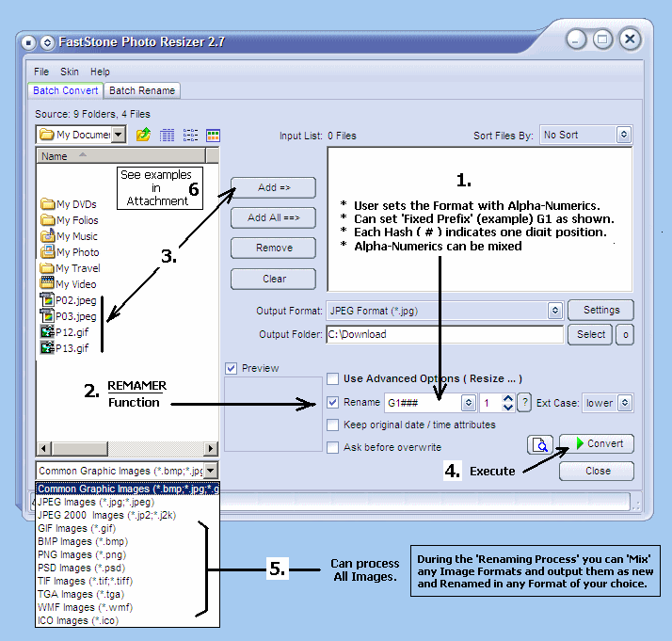Open the Ext Case dropdown

pos(624,403)
